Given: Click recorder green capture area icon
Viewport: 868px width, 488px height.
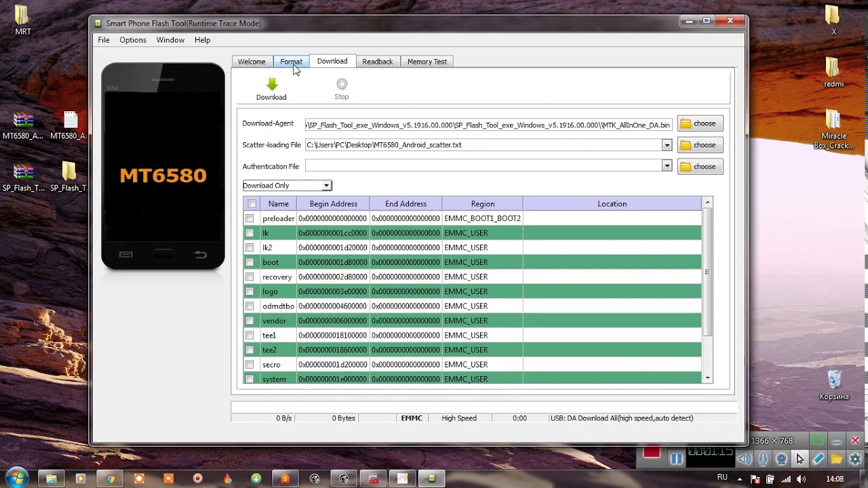Looking at the screenshot, I should tap(818, 441).
